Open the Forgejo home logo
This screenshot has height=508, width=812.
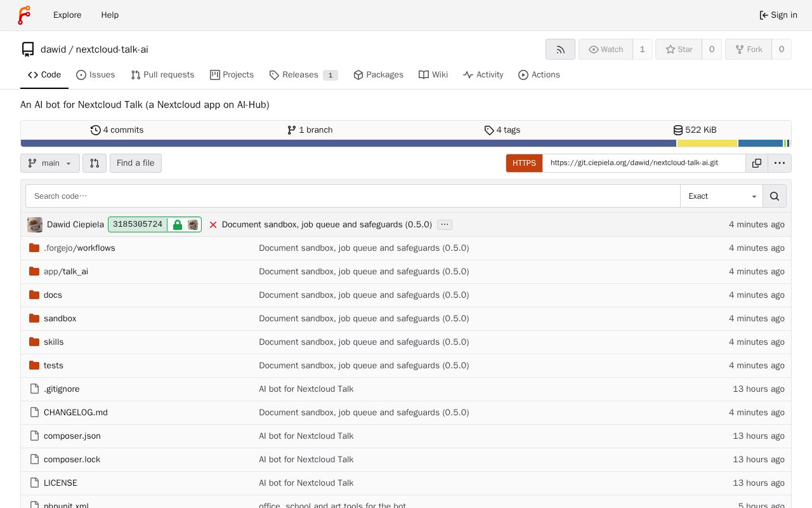(24, 15)
